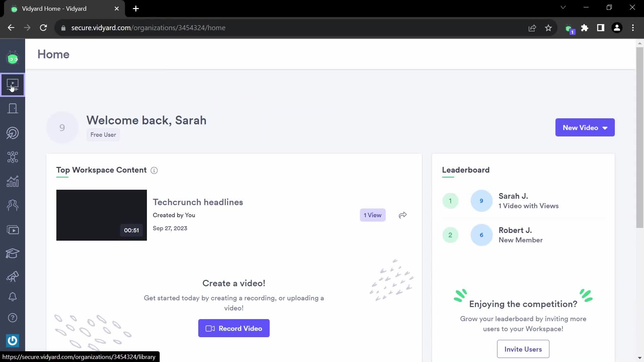This screenshot has width=644, height=362.
Task: Open the Library panel
Action: coord(12,84)
